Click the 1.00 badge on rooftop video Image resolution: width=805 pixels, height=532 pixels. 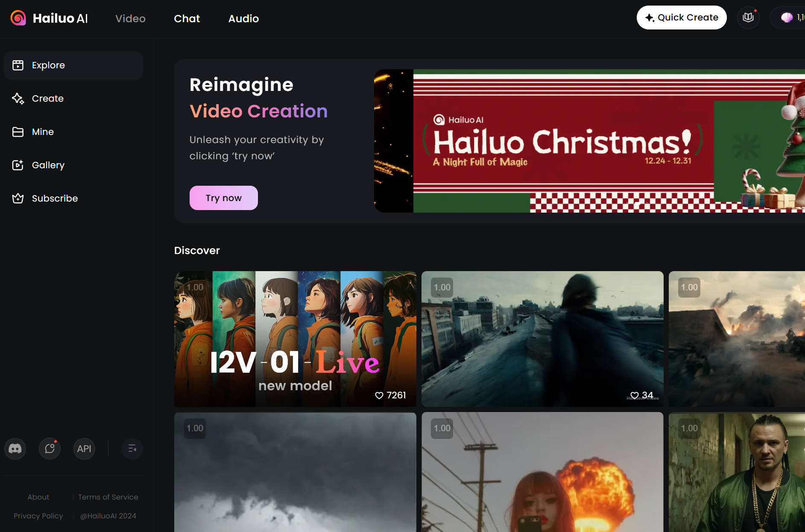[x=442, y=287]
